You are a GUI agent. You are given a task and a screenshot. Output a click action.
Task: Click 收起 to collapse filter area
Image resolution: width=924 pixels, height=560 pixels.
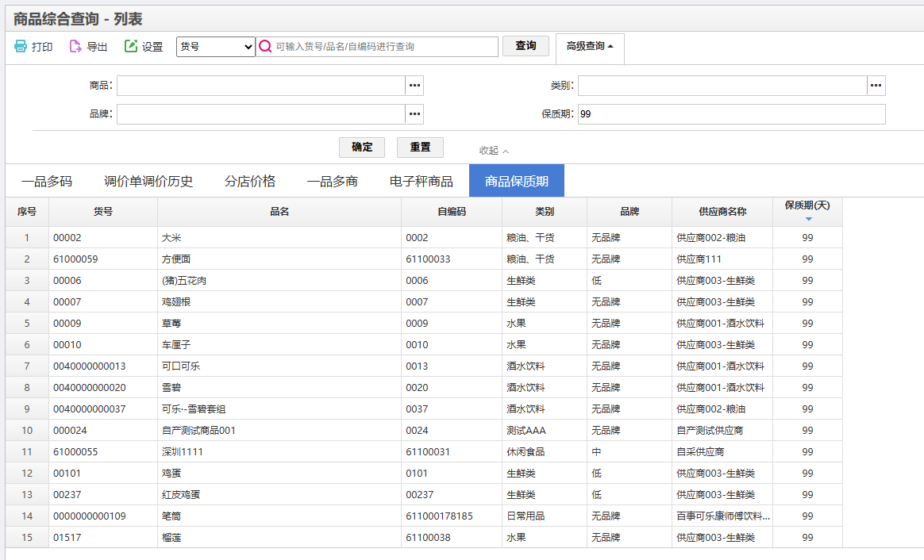coord(494,151)
